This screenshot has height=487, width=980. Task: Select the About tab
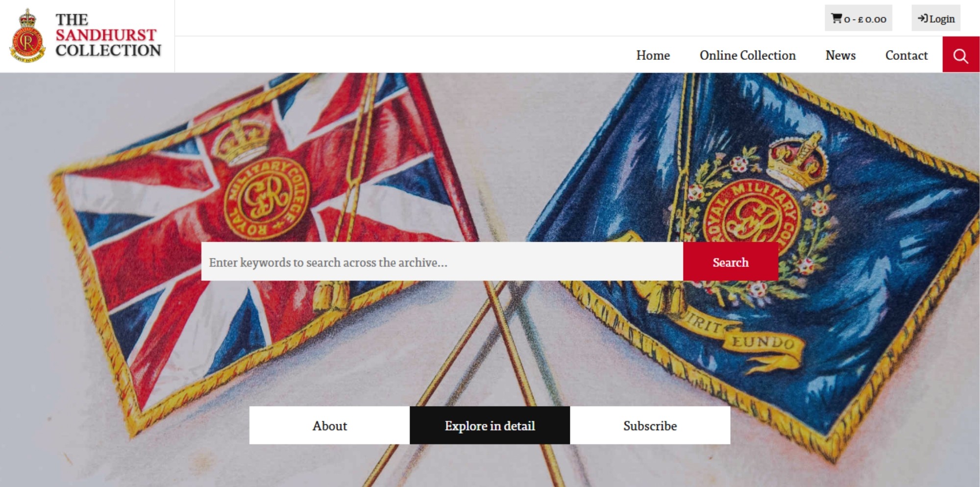coord(329,425)
